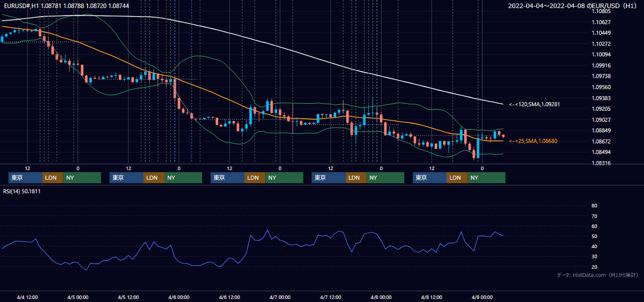Viewport: 644px width, 302px height.
Task: Select the 4/4 12:00 time axis label
Action: coord(27,297)
